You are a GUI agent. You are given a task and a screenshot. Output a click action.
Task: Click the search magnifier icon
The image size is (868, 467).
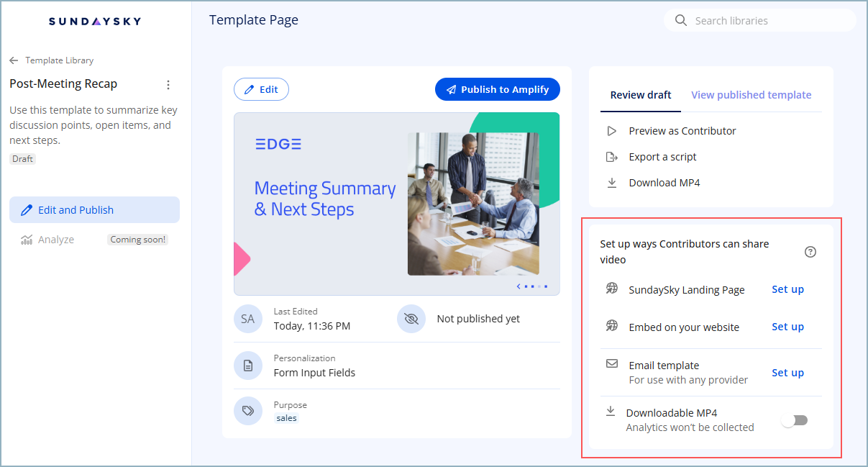click(x=681, y=21)
